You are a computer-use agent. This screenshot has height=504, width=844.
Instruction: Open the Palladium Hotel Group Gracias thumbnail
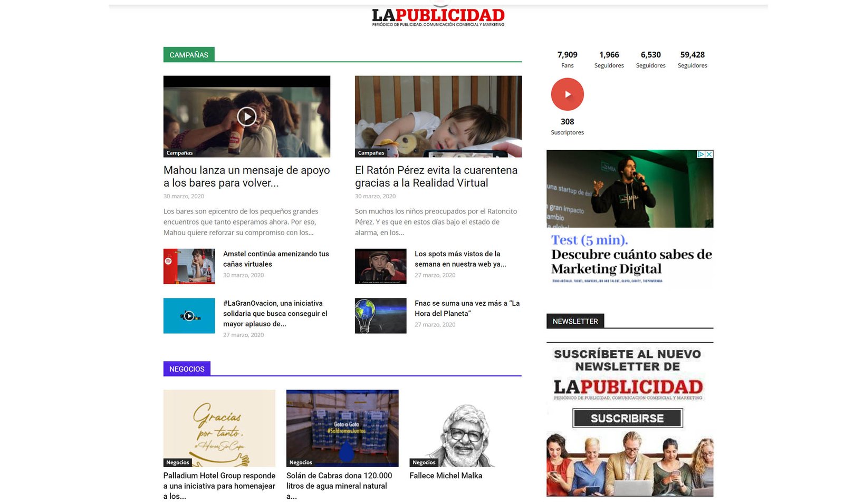pyautogui.click(x=219, y=428)
